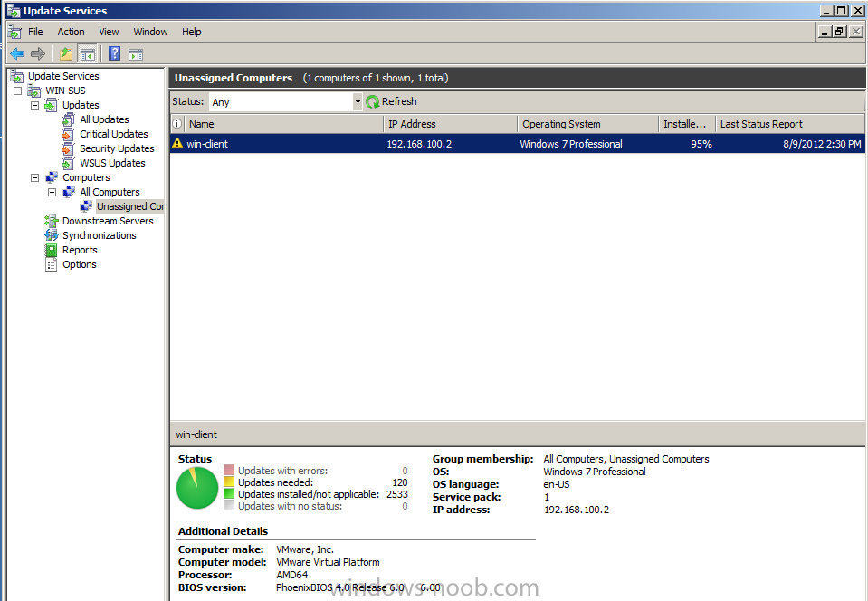Click the WIN-SUS server icon
Screen dimensions: 868x601
[34, 91]
